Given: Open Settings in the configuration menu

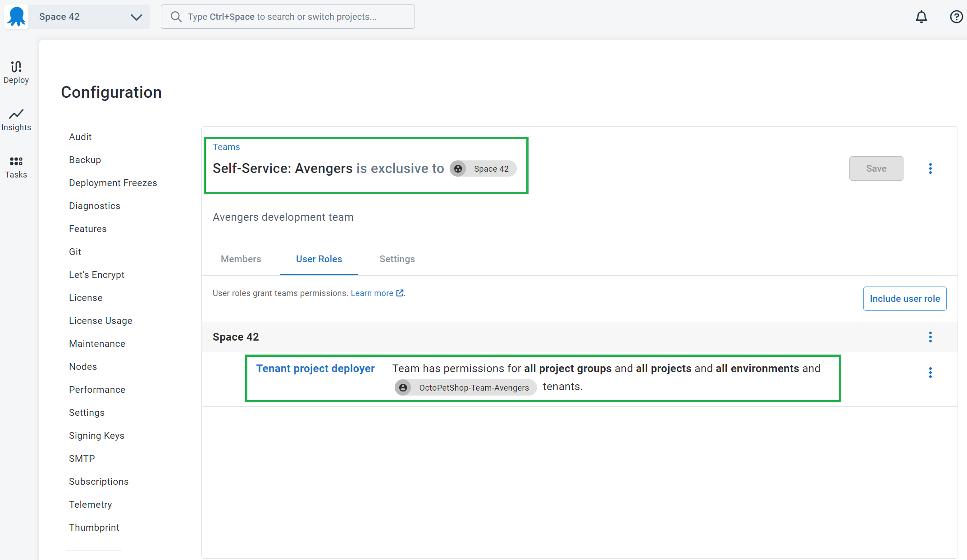Looking at the screenshot, I should coord(87,413).
